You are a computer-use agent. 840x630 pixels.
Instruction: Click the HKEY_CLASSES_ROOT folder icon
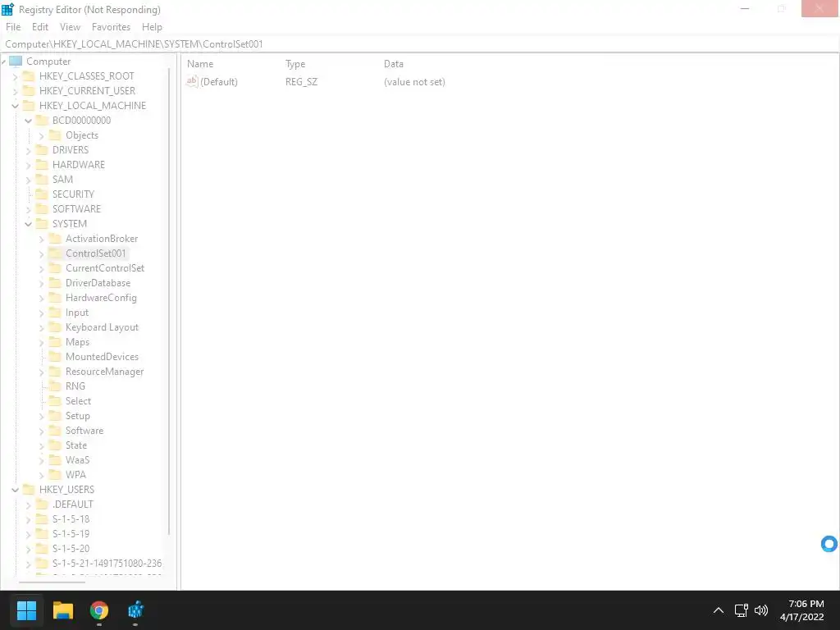click(x=29, y=76)
